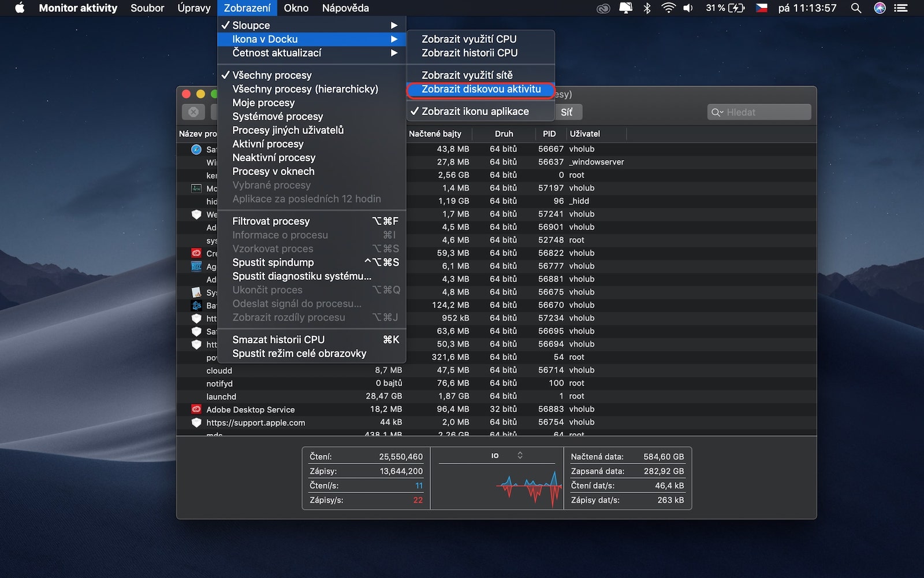Open Spotlight search magnifier
924x578 pixels.
click(856, 8)
